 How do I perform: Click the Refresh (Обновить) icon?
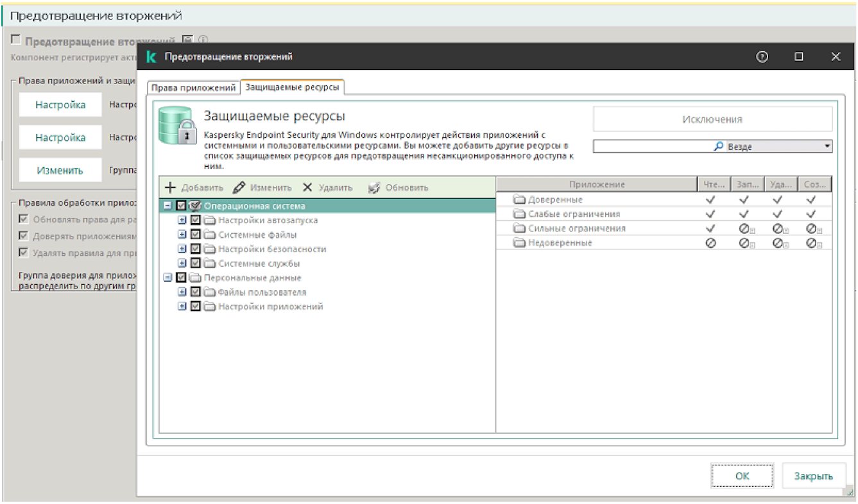pos(375,188)
